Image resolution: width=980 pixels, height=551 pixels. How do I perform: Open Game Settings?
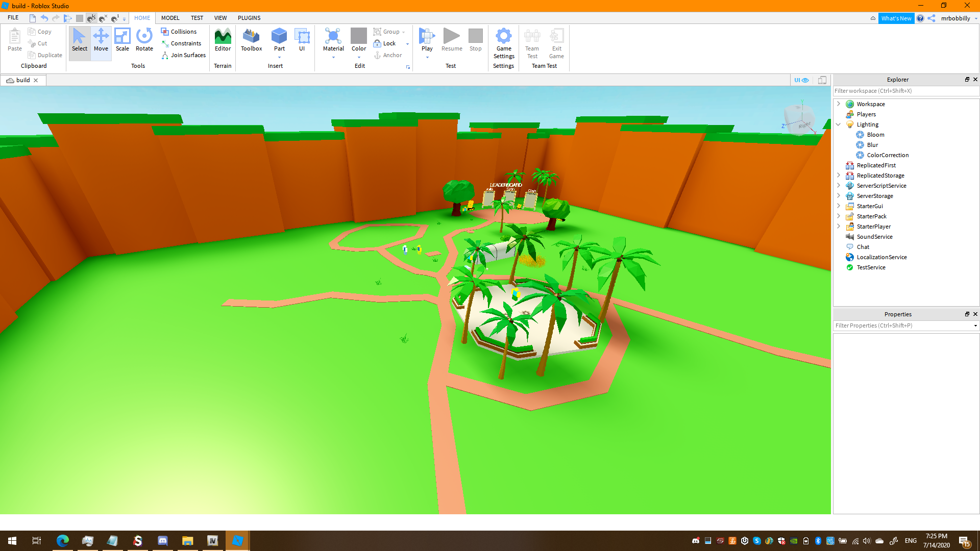point(504,43)
